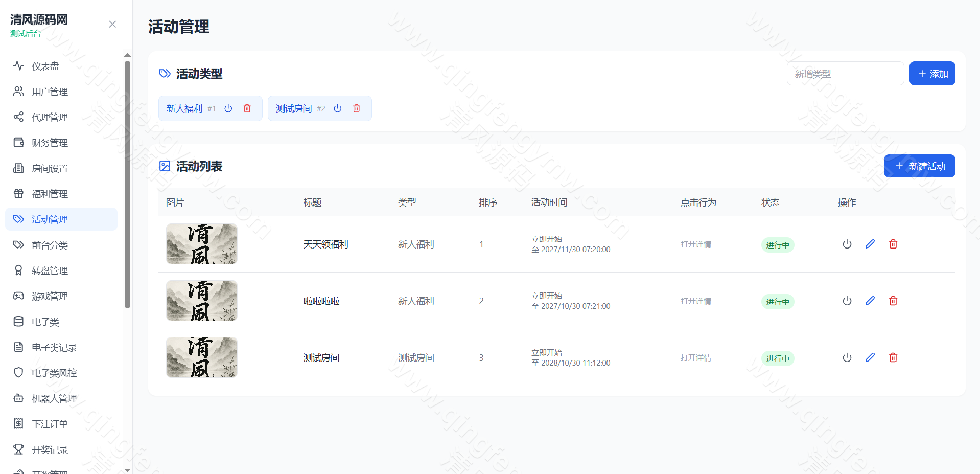Click the 天天领福利 title cell
The image size is (980, 474).
click(x=326, y=244)
